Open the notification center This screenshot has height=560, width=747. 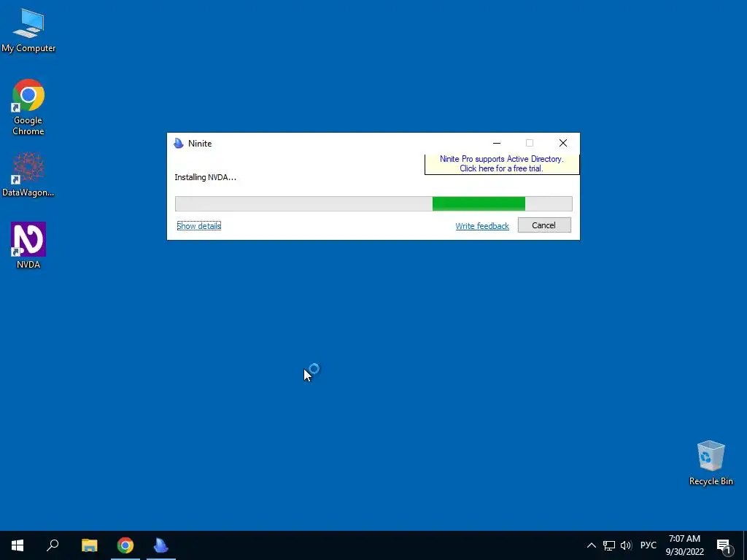[724, 545]
